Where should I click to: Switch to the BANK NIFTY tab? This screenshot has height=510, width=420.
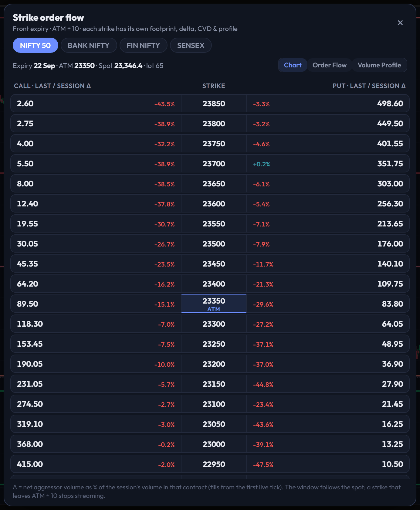[89, 45]
